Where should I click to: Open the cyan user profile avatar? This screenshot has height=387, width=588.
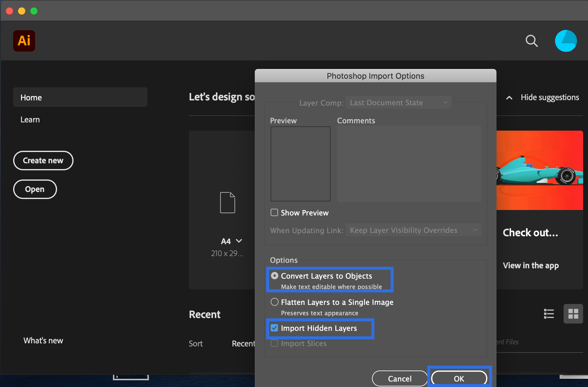(566, 41)
